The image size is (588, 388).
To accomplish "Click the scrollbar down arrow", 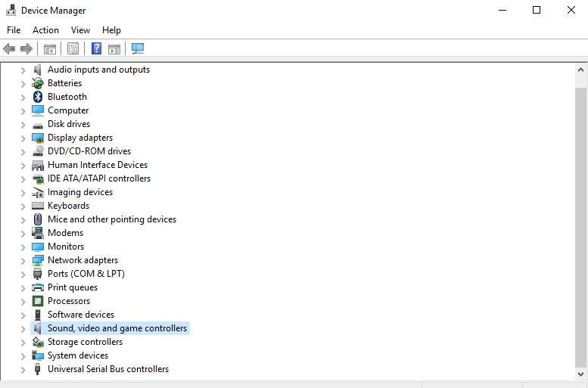I will (x=581, y=374).
